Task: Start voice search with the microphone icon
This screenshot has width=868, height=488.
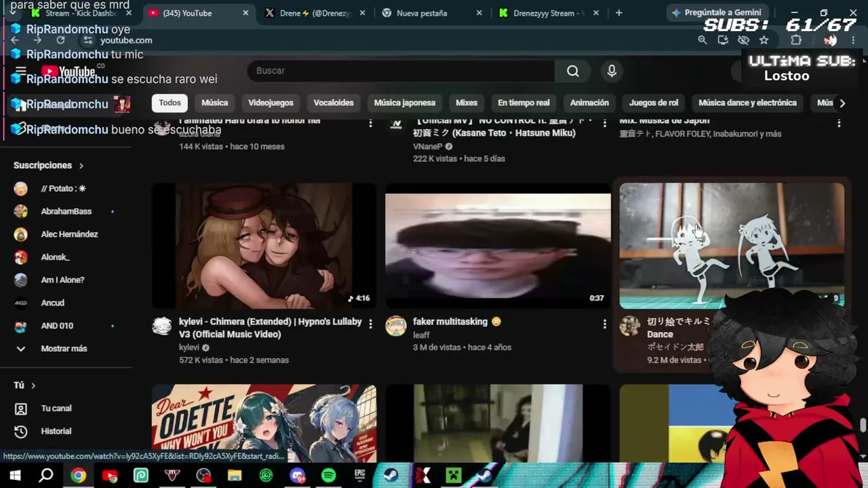Action: [x=612, y=71]
